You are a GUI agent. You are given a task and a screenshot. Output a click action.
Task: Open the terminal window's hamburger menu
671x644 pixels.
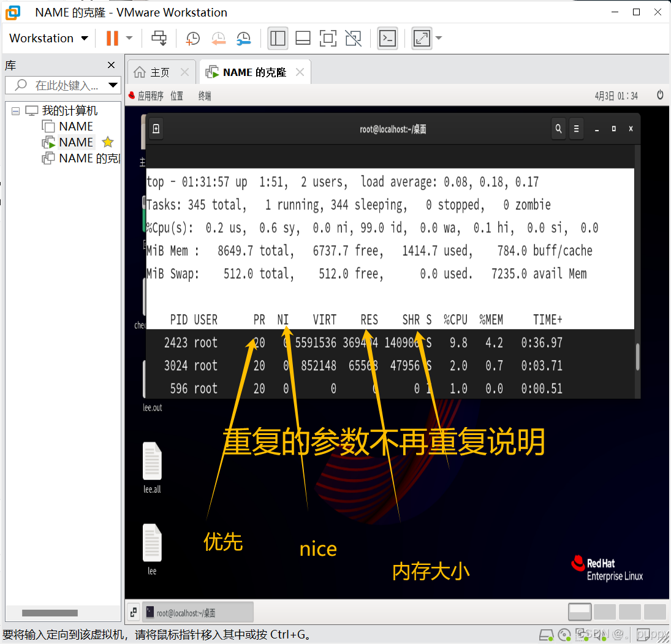click(x=576, y=129)
